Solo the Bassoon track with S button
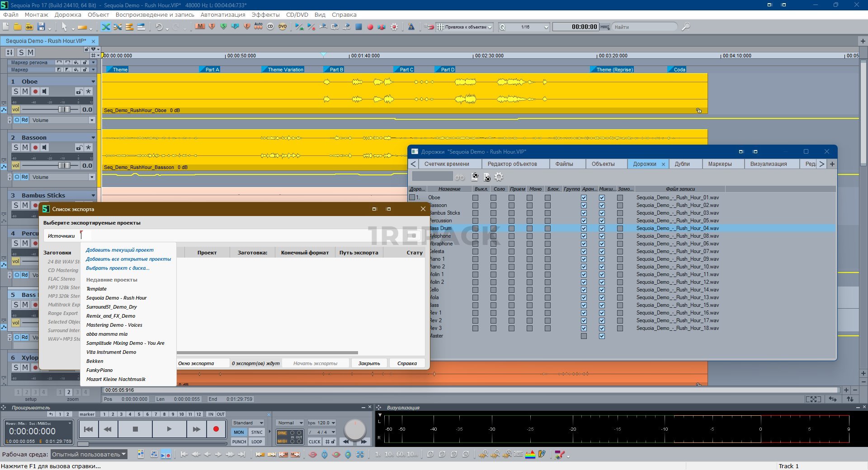The image size is (868, 470). [x=16, y=147]
